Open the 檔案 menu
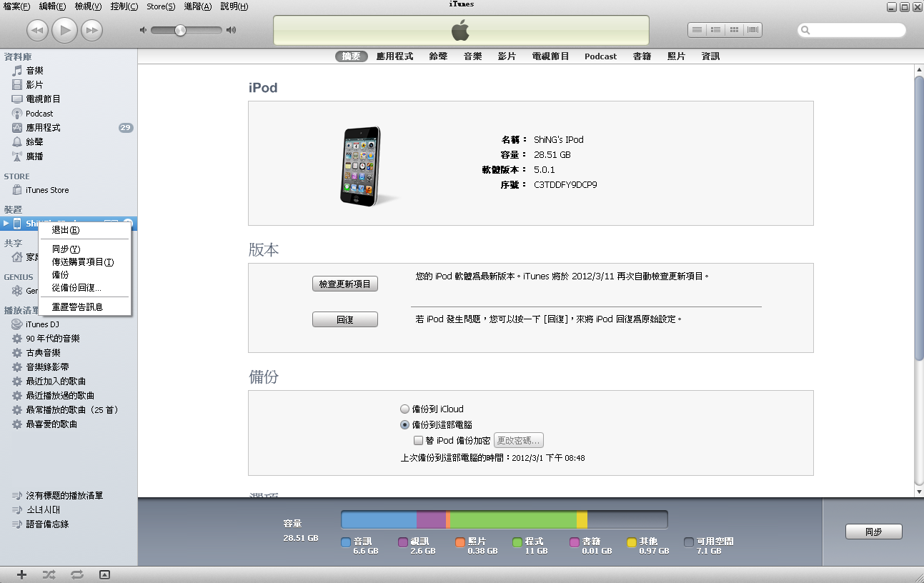This screenshot has height=583, width=924. 17,6
